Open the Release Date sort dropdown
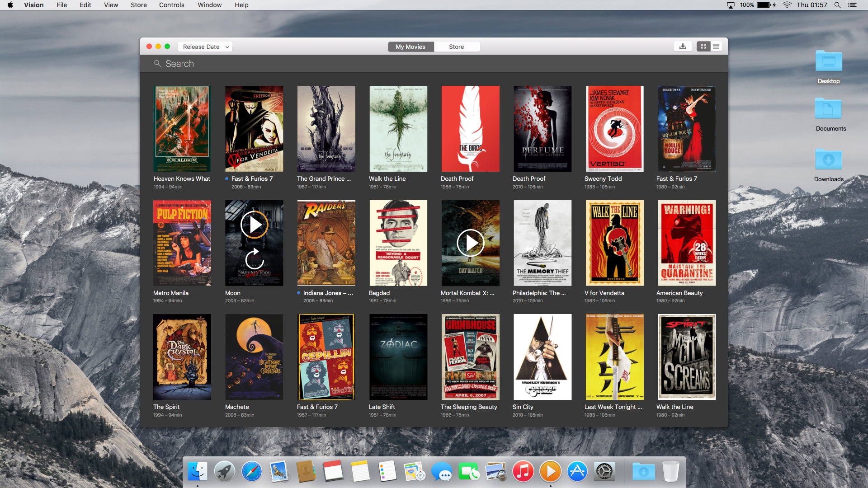This screenshot has height=488, width=868. point(205,47)
